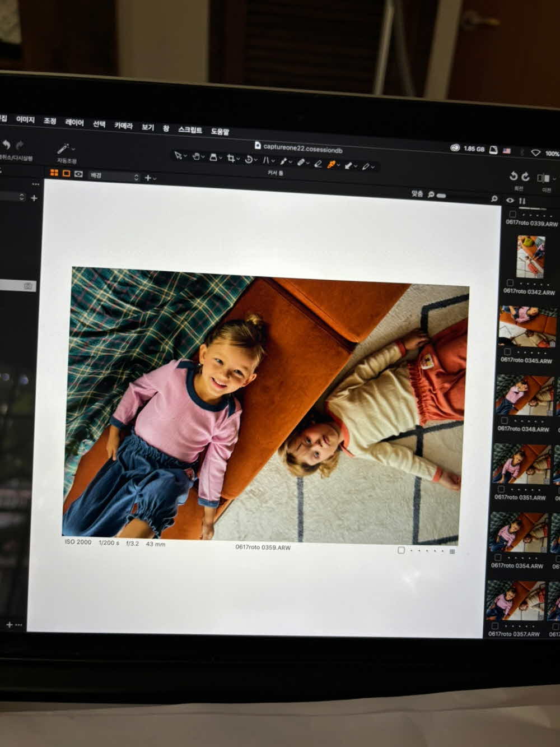Tick color tag box for 0617roto 0339.ARW
This screenshot has width=560, height=747.
(512, 215)
